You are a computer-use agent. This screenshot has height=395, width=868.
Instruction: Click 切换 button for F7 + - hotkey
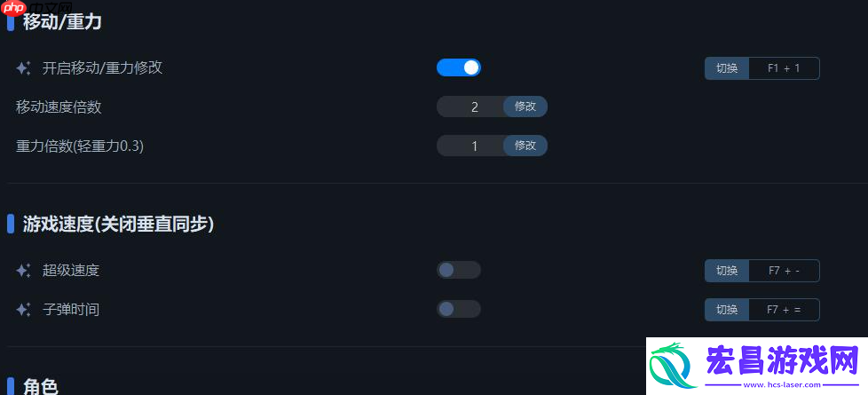tap(727, 271)
